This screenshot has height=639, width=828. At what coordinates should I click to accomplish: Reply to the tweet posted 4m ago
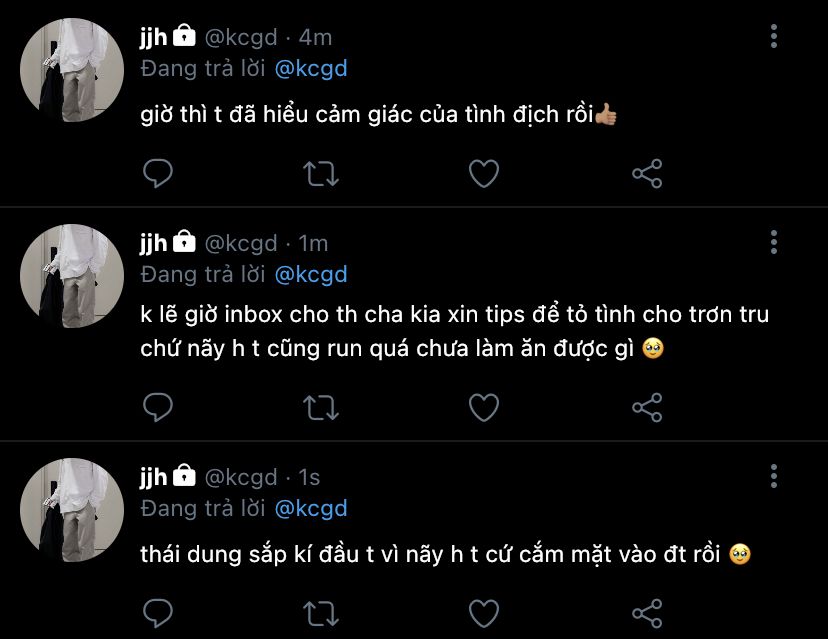[159, 174]
